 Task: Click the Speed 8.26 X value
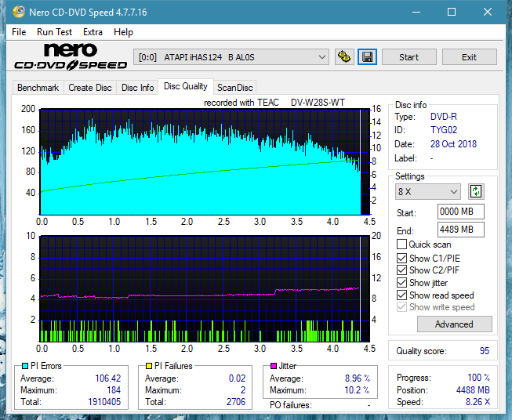coord(478,402)
